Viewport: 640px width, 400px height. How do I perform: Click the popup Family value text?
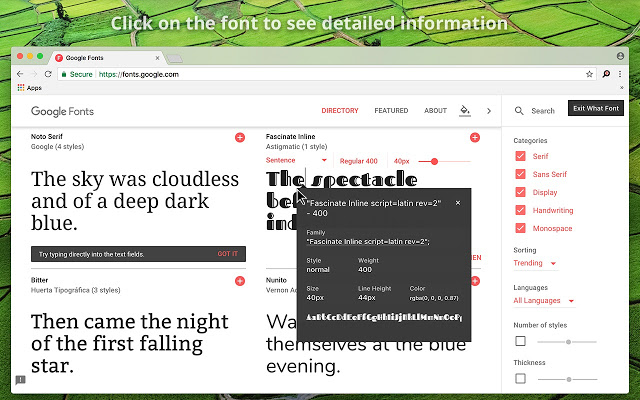tap(368, 242)
